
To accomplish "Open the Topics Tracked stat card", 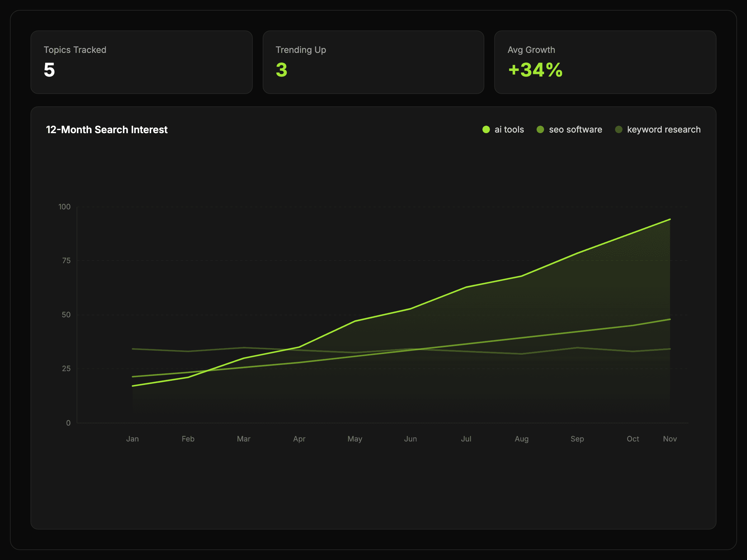I will click(x=142, y=62).
